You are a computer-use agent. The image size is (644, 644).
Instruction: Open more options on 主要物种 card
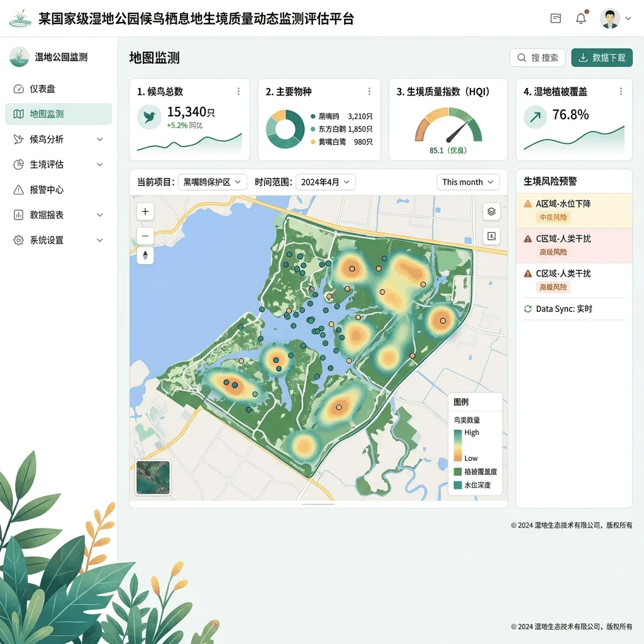[x=369, y=91]
